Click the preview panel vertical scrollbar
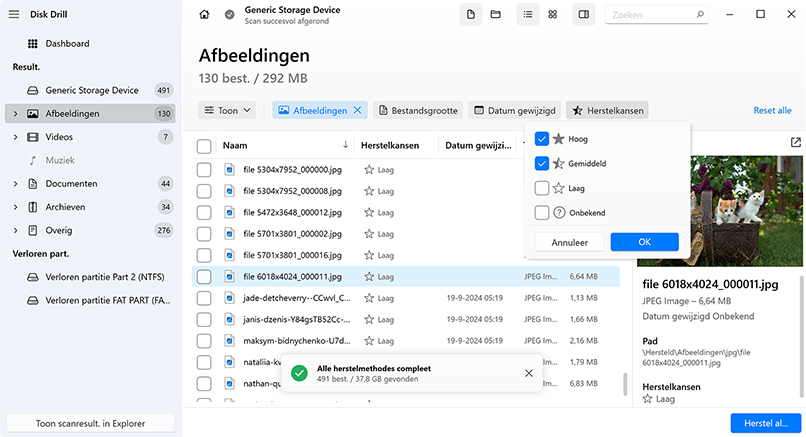 click(801, 337)
